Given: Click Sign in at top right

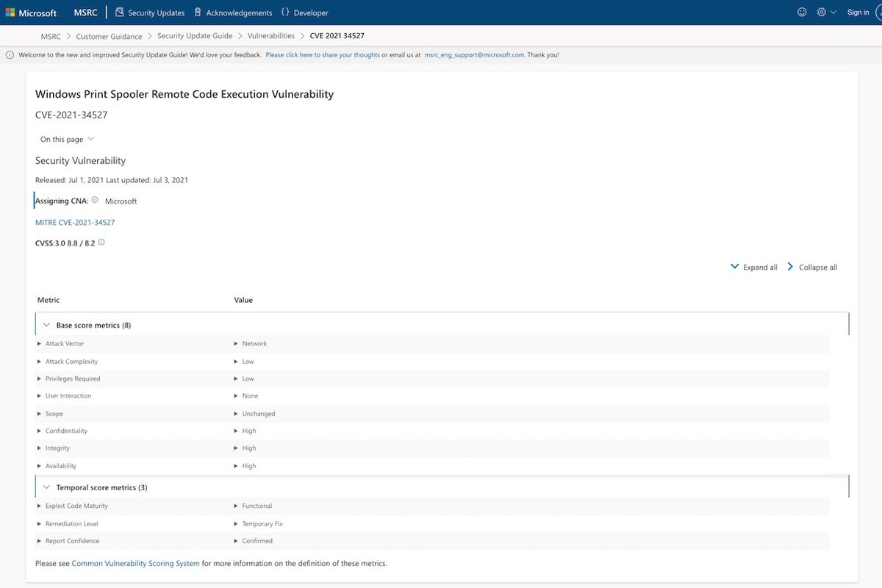Looking at the screenshot, I should pyautogui.click(x=858, y=12).
